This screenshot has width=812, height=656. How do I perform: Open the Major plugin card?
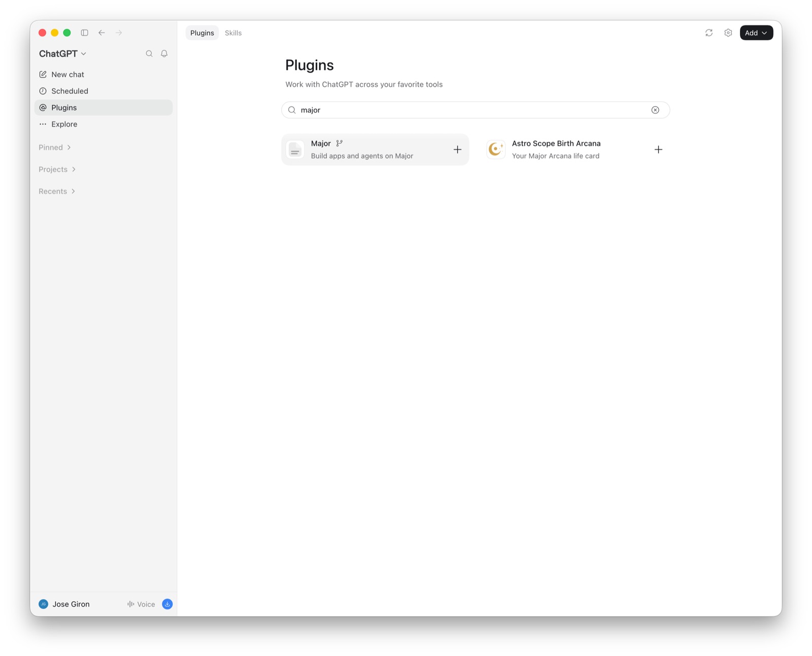pyautogui.click(x=375, y=150)
